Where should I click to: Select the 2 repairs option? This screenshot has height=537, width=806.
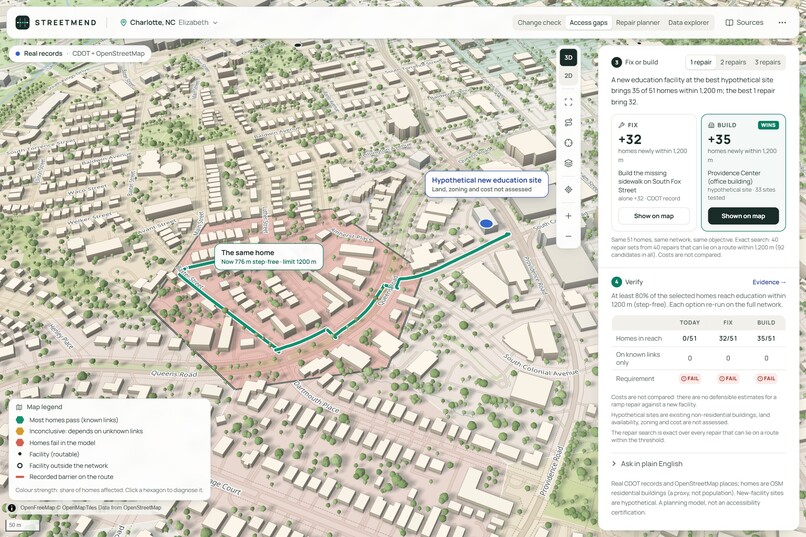[x=732, y=62]
